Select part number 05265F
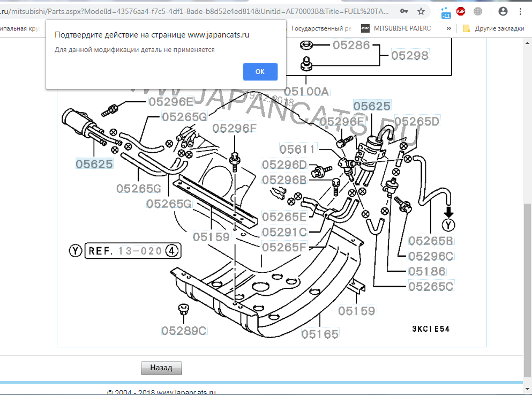Screen dimensions: 532x395 coord(284,248)
